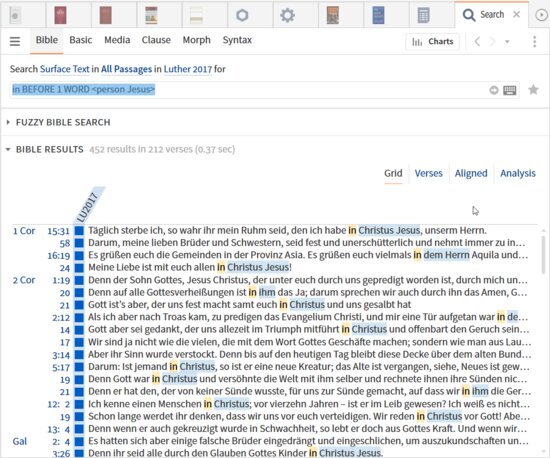550x458 pixels.
Task: Open the hexagon icon tab
Action: pyautogui.click(x=242, y=15)
